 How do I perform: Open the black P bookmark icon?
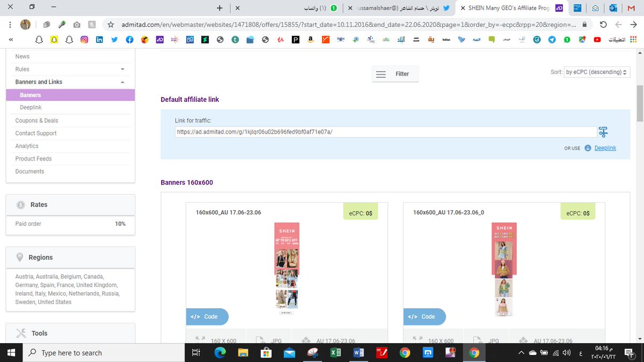tap(295, 40)
